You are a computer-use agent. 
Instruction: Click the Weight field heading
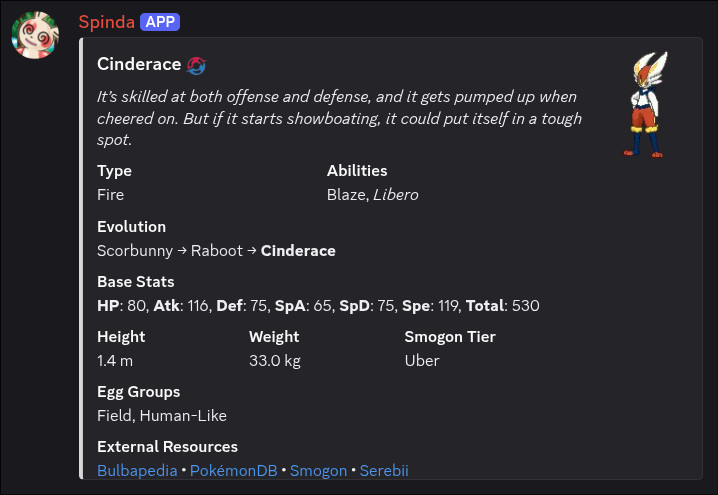point(274,337)
